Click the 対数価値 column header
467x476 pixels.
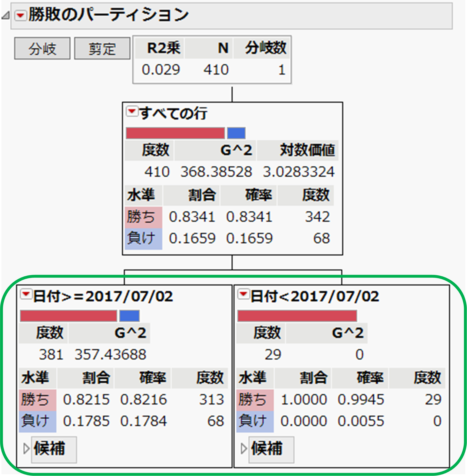(x=307, y=150)
